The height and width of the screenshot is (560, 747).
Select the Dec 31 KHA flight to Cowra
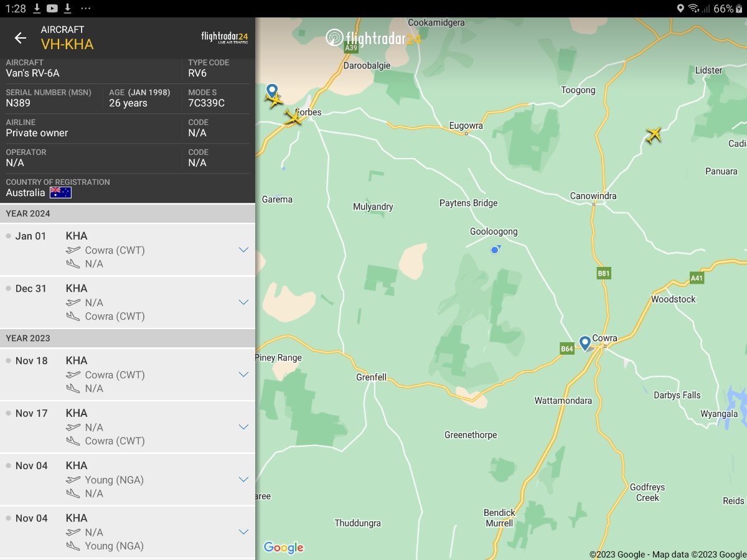[128, 302]
